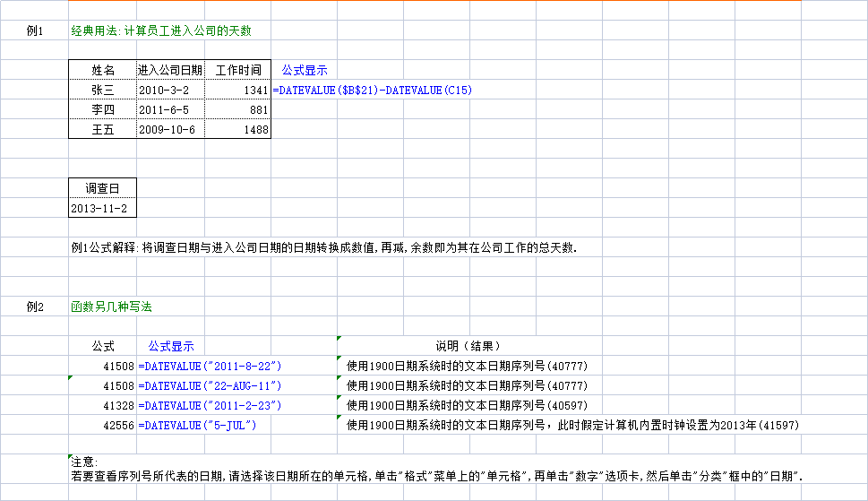The height and width of the screenshot is (501, 868).
Task: Select the result cell 42556
Action: 102,425
